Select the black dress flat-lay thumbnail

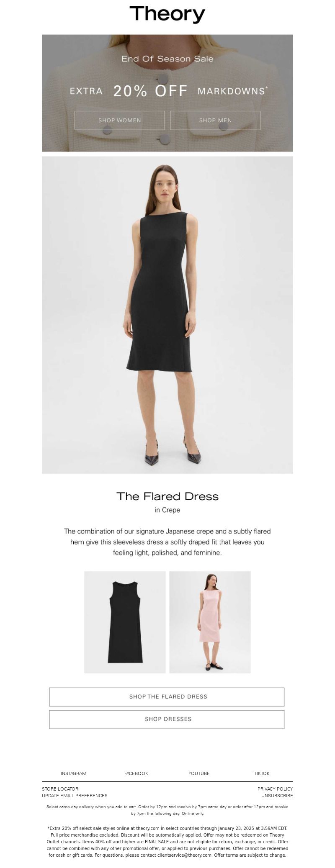point(125,622)
